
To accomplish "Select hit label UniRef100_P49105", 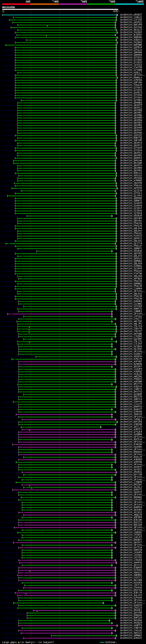I will pos(131,85).
